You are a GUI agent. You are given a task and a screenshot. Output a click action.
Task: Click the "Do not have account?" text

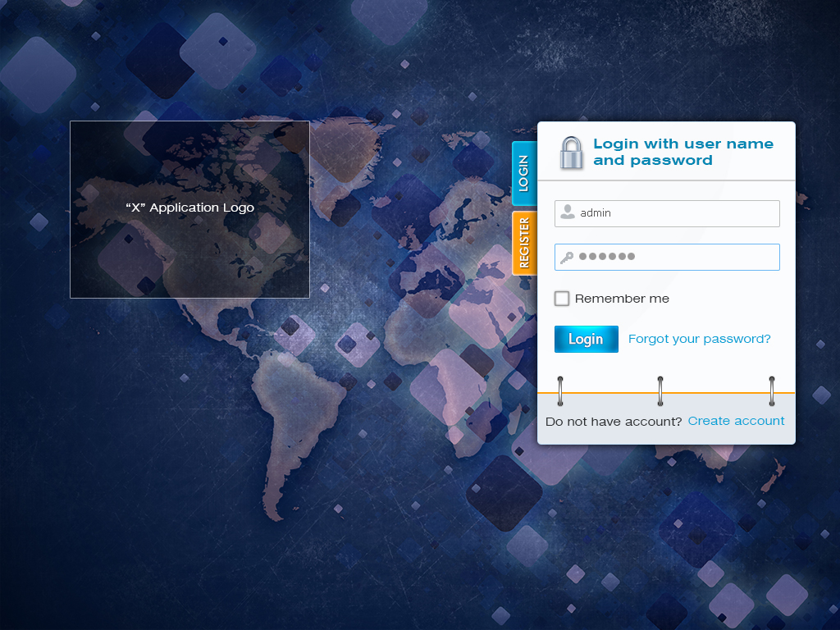pos(614,422)
